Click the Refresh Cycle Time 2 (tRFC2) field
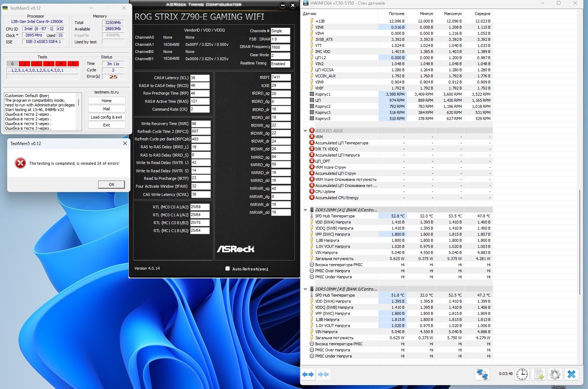This screenshot has height=389, width=588. tap(201, 131)
